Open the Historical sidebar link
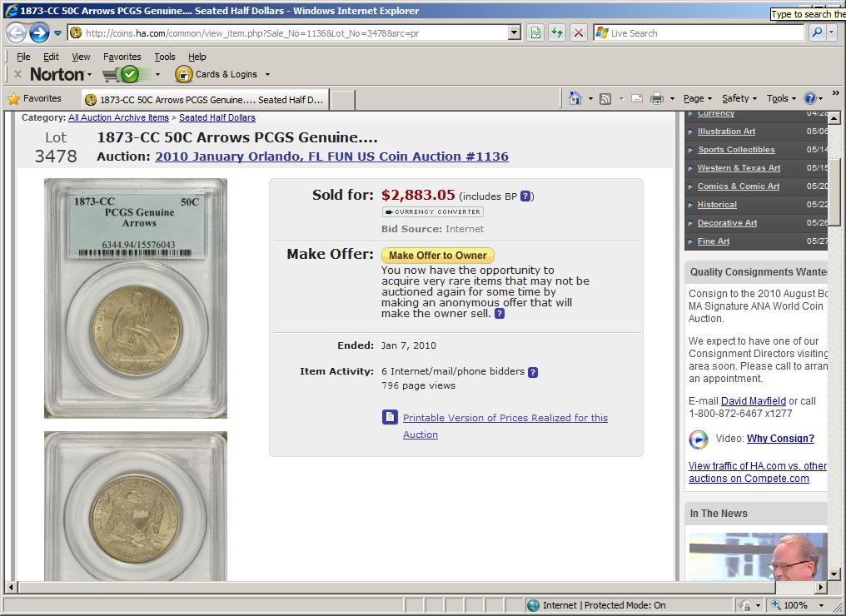Viewport: 846px width, 616px height. pyautogui.click(x=717, y=205)
